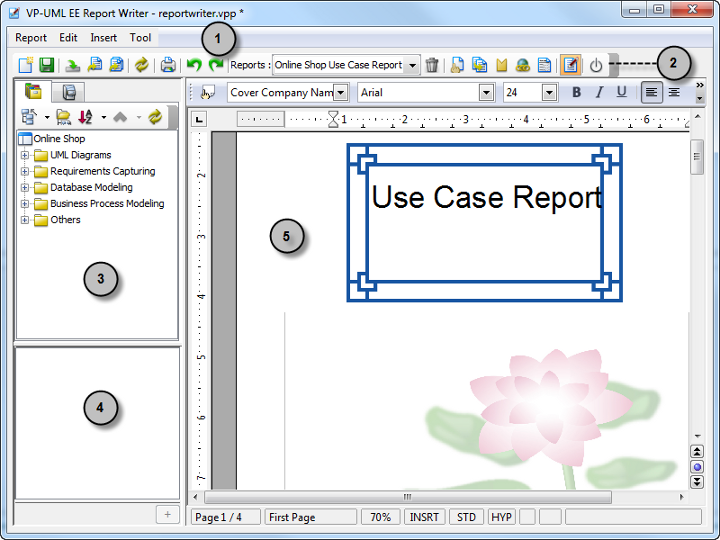Click the copy pages icon with green arrow
This screenshot has width=720, height=540.
[x=479, y=65]
